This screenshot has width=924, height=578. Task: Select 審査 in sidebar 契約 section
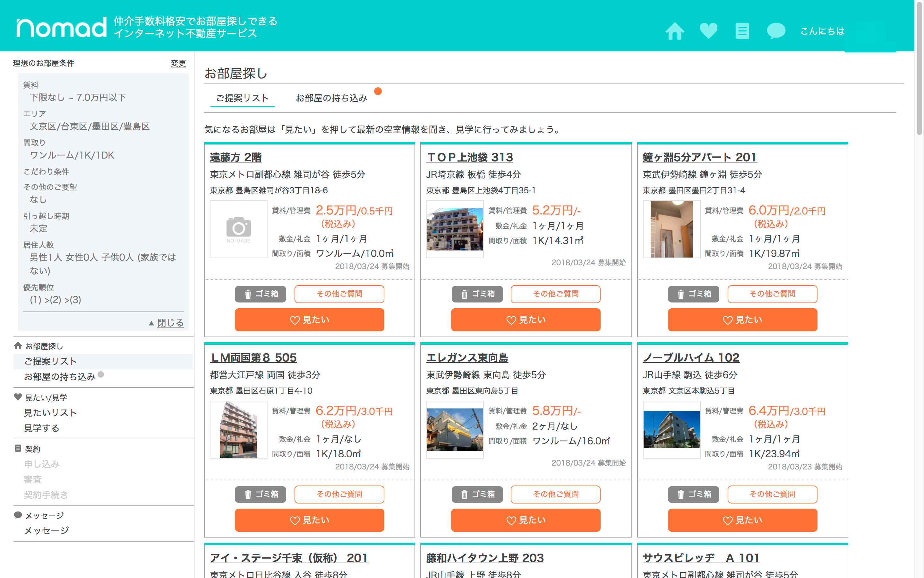pyautogui.click(x=33, y=479)
